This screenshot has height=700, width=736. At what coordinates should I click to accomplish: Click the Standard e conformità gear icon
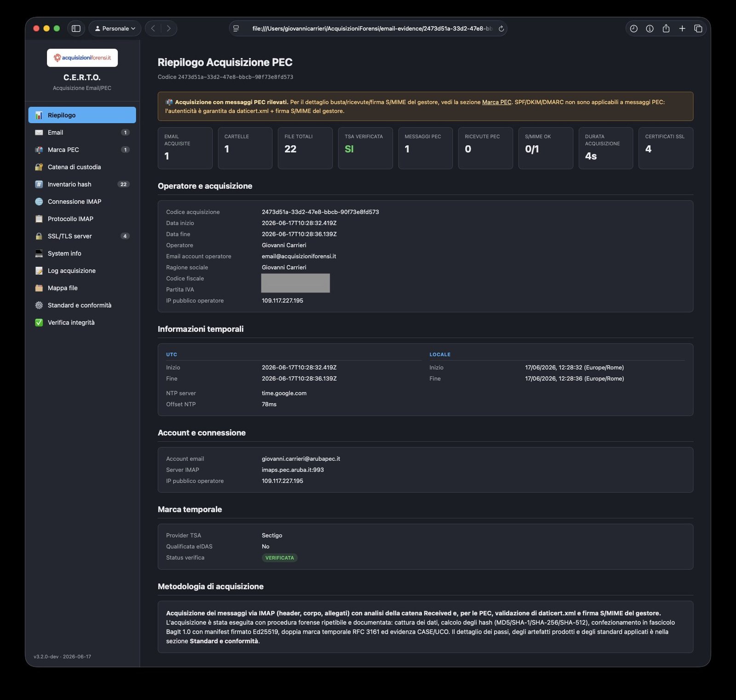39,305
